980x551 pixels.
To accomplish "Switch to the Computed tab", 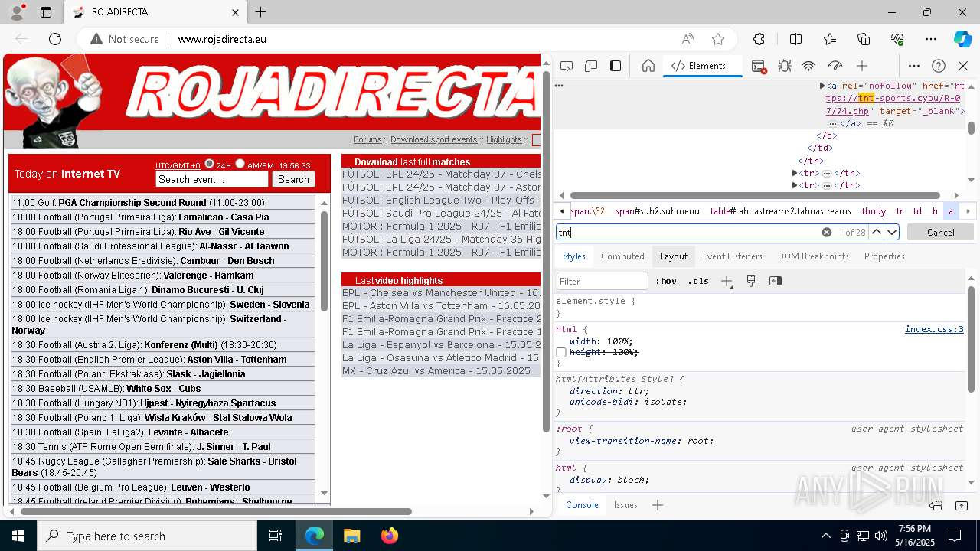I will [622, 256].
